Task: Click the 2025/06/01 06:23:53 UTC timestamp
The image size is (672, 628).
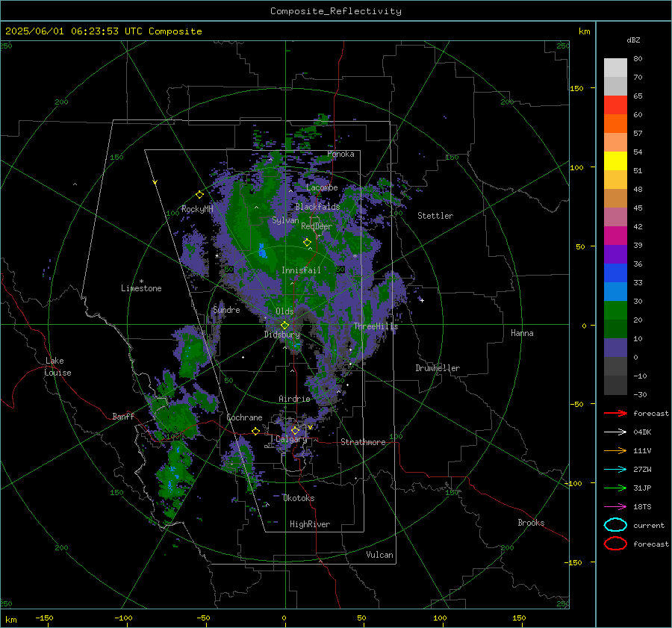Action: point(68,31)
